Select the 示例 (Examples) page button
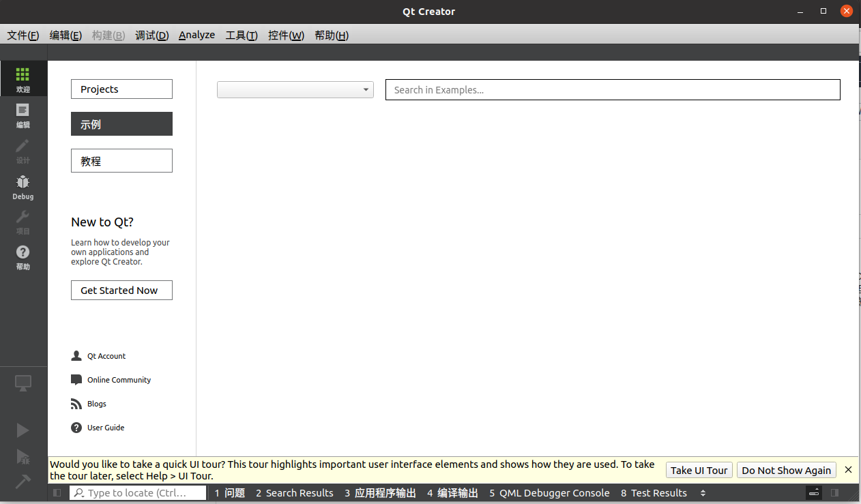 pyautogui.click(x=121, y=124)
